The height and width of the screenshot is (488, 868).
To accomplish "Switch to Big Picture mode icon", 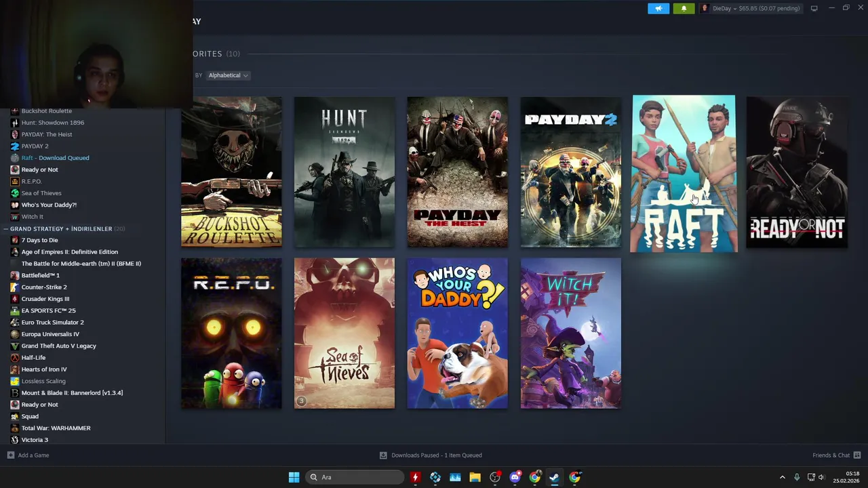I will tap(814, 8).
